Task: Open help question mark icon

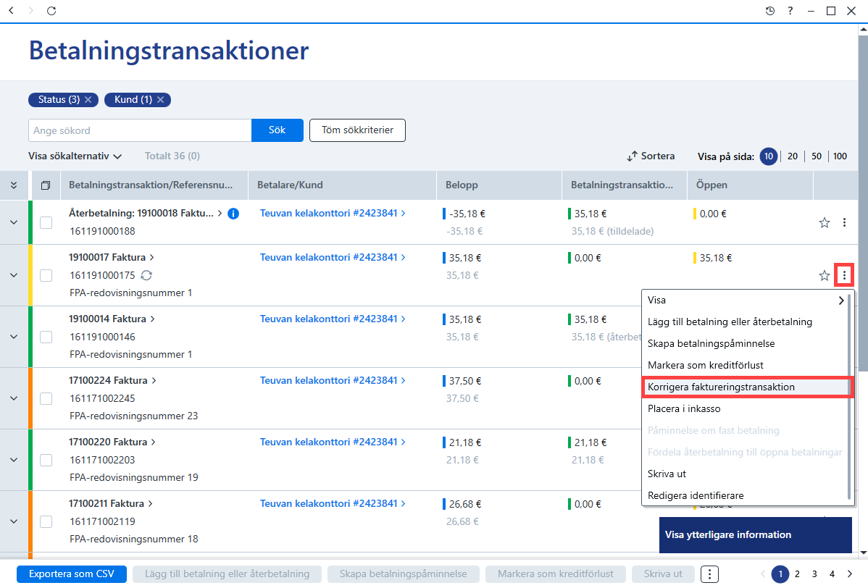Action: pos(790,11)
